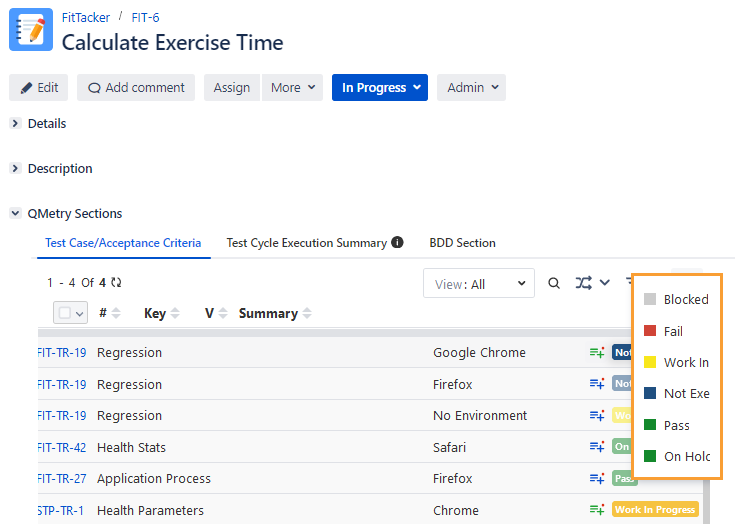Open the View: All dropdown
Viewport: 735px width, 524px height.
point(479,283)
